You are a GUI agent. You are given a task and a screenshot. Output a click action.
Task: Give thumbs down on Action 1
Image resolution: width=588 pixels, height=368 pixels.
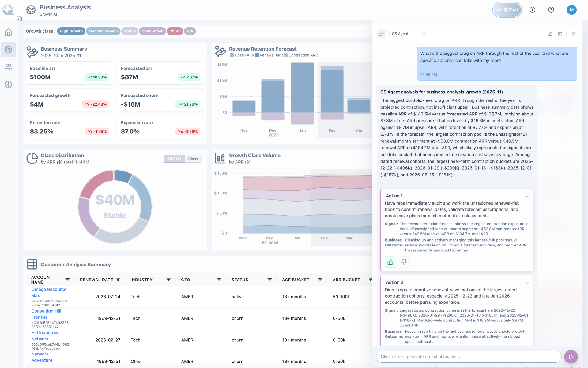click(x=404, y=262)
